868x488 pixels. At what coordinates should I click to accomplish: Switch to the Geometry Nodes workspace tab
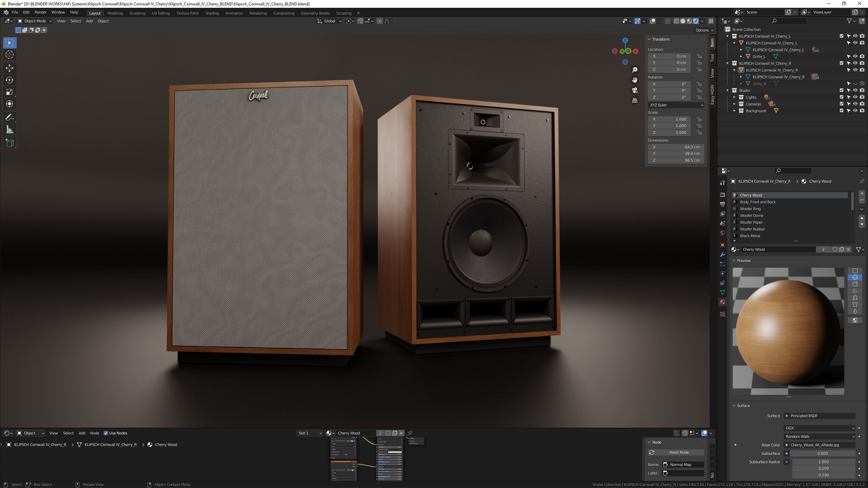[x=315, y=13]
